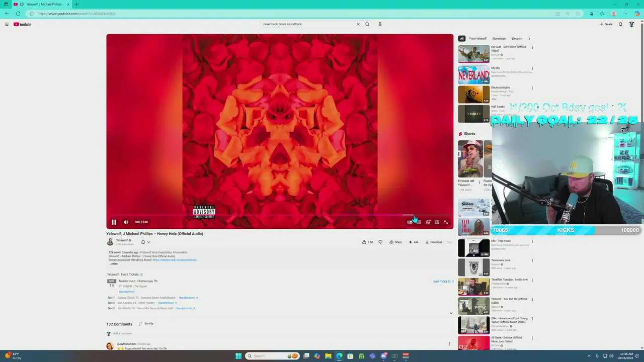The image size is (644, 362).
Task: Like the video (1.5K)
Action: click(x=368, y=242)
